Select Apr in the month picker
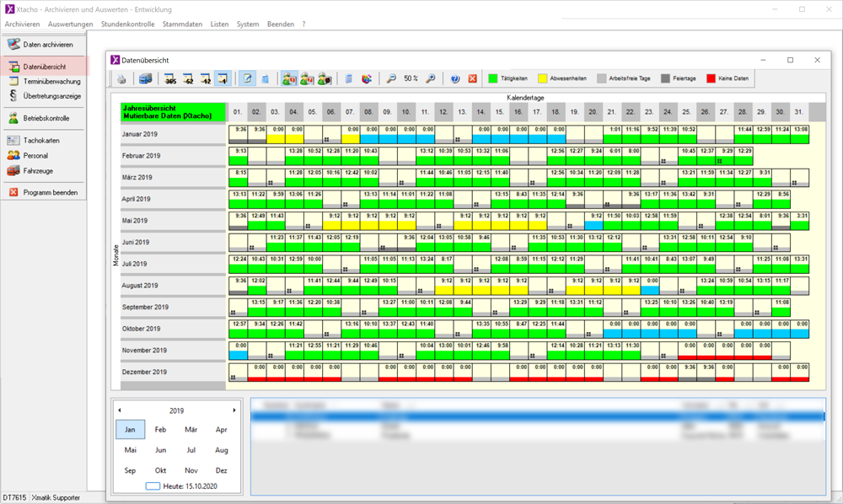The height and width of the screenshot is (504, 843). click(x=221, y=429)
